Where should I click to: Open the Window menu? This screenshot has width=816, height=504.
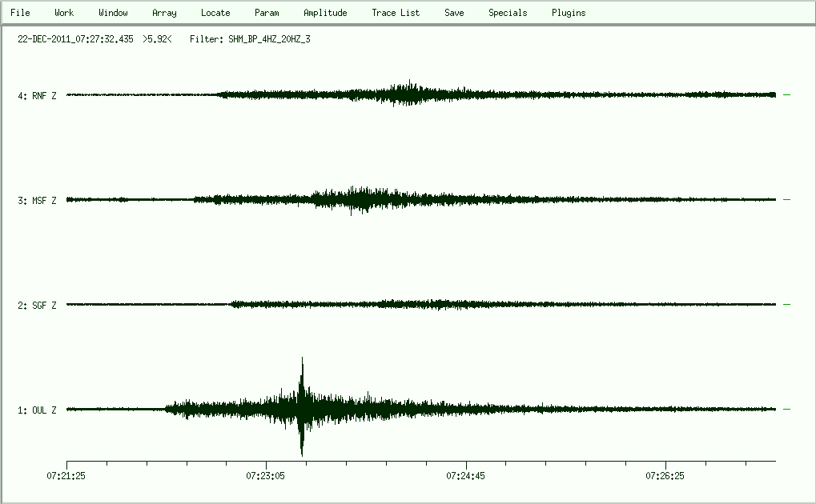pos(113,13)
